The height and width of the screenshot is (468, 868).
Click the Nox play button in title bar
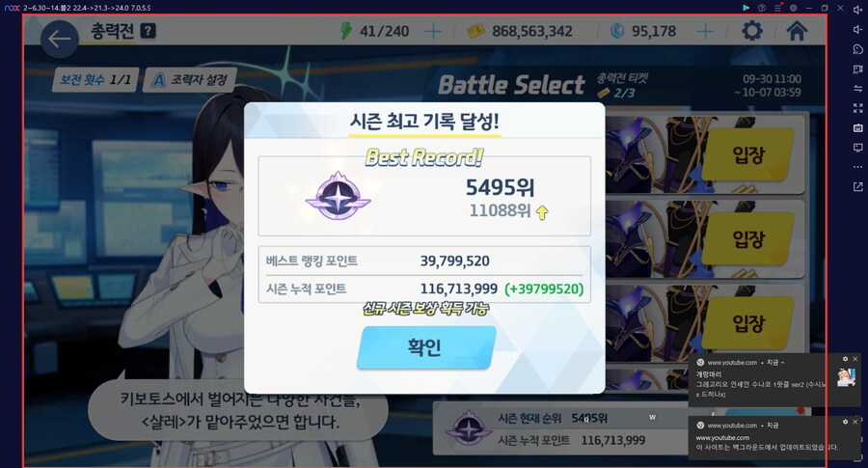(746, 8)
